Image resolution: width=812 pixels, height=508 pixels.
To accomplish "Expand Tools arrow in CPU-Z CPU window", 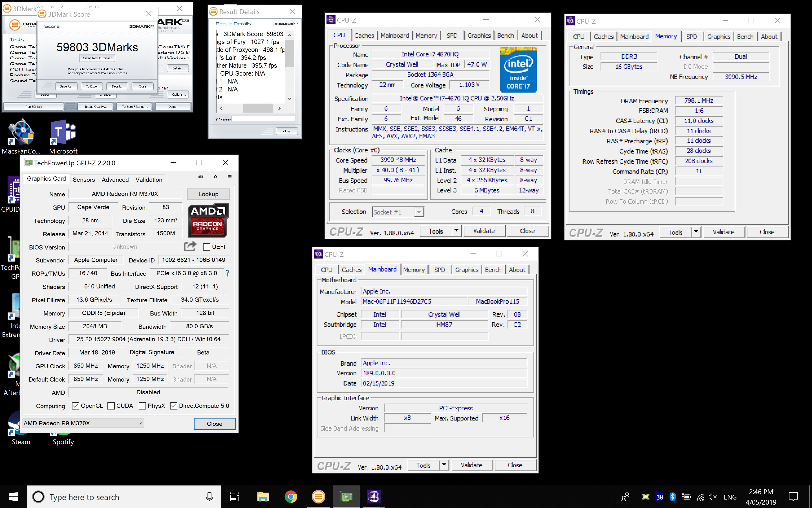I will 456,231.
